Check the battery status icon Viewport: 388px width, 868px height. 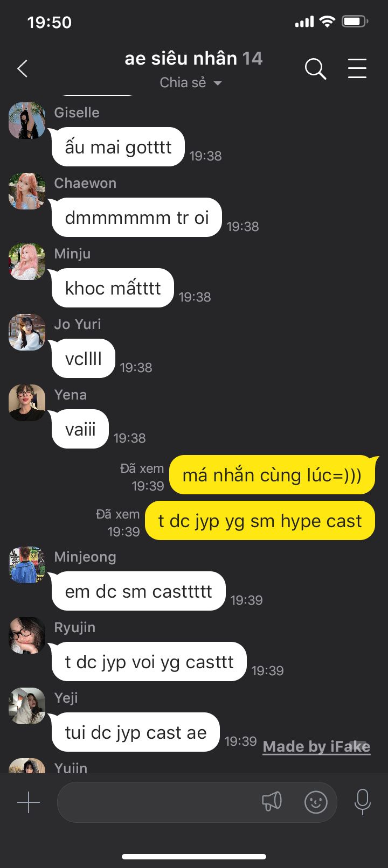click(355, 22)
